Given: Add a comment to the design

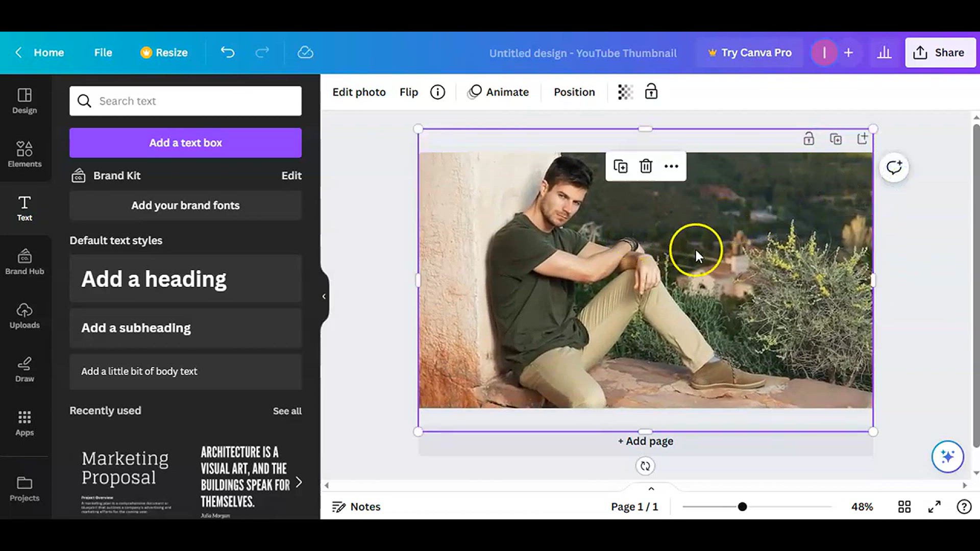Looking at the screenshot, I should (x=894, y=167).
